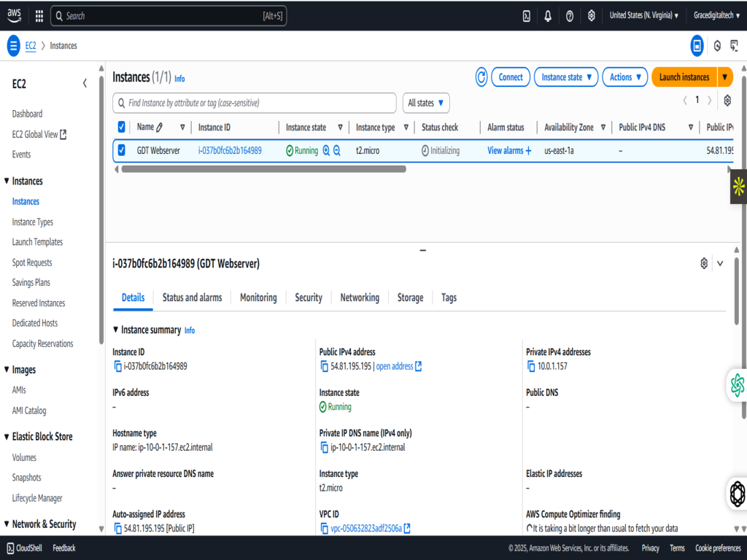Image resolution: width=747 pixels, height=560 pixels.
Task: Click sidebar vertical scrollbar
Action: click(101, 209)
